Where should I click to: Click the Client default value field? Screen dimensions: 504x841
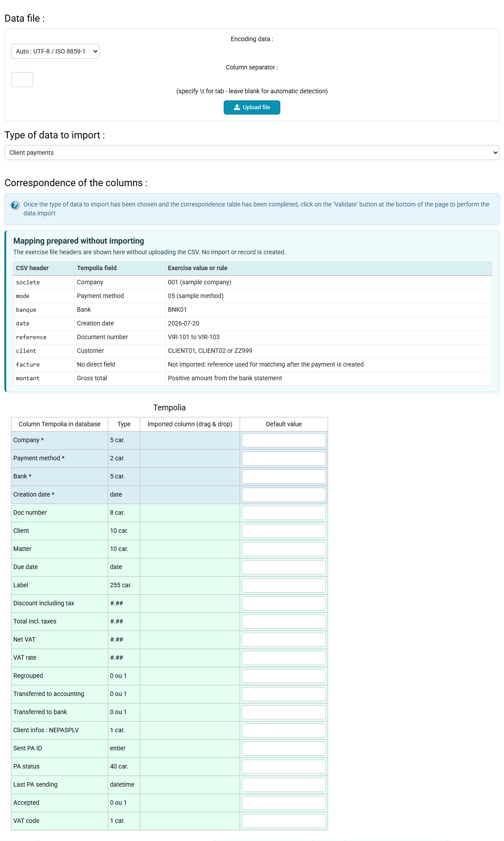284,531
